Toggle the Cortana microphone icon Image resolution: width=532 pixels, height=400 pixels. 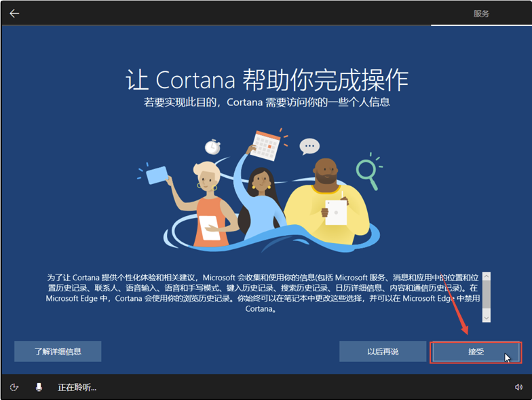39,387
